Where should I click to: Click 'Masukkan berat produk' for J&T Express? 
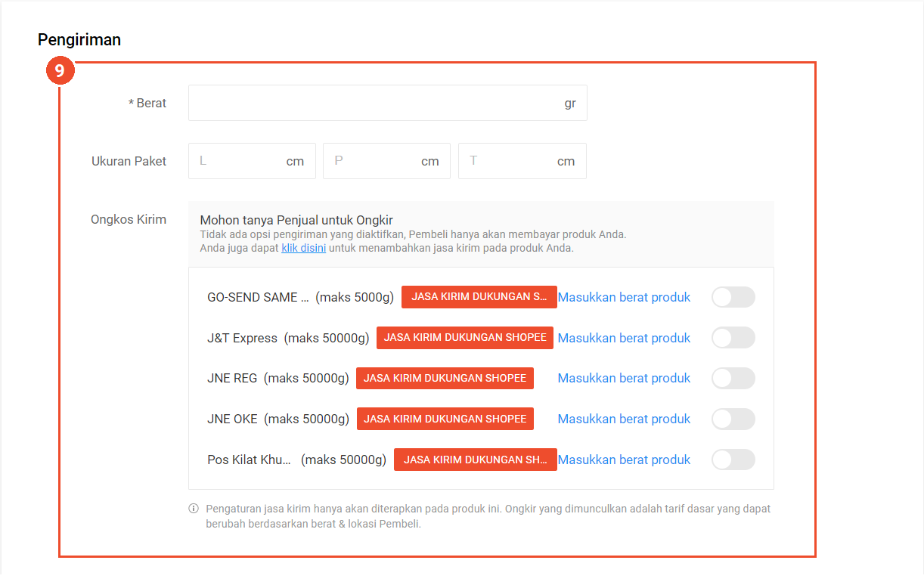624,338
